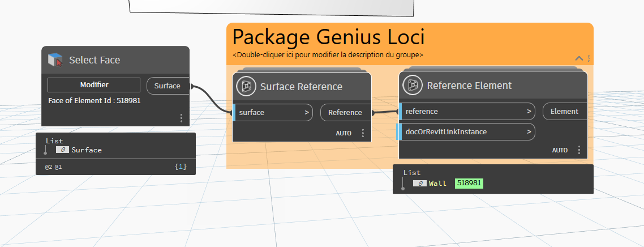Open the Surface Reference node options dots
Screen dimensions: 644x247
pos(363,133)
